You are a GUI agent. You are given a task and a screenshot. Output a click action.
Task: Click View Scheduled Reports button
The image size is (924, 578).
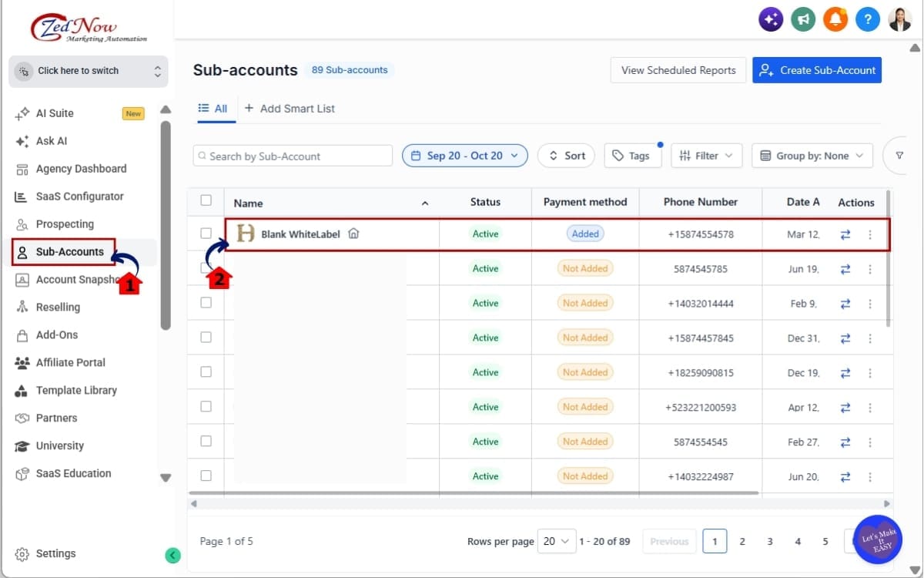[678, 70]
